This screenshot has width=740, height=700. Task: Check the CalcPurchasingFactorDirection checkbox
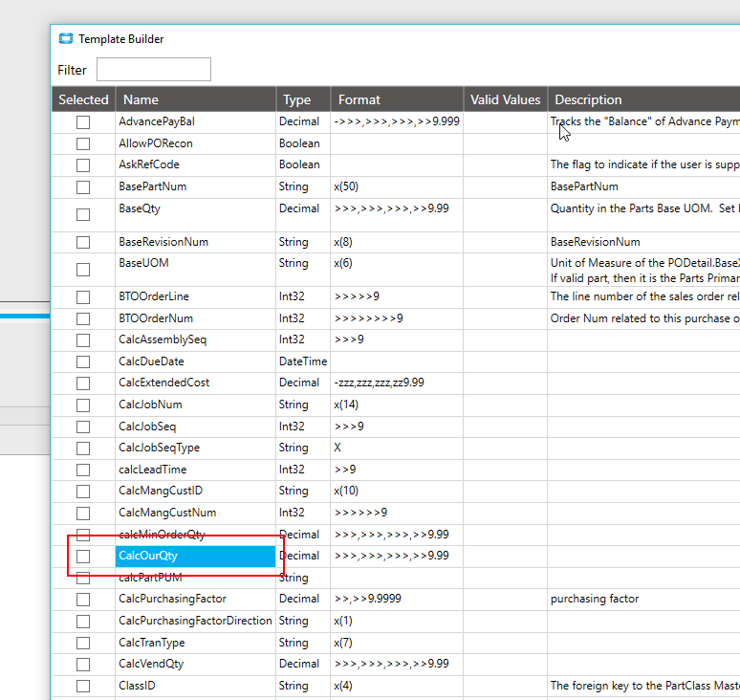tap(83, 622)
